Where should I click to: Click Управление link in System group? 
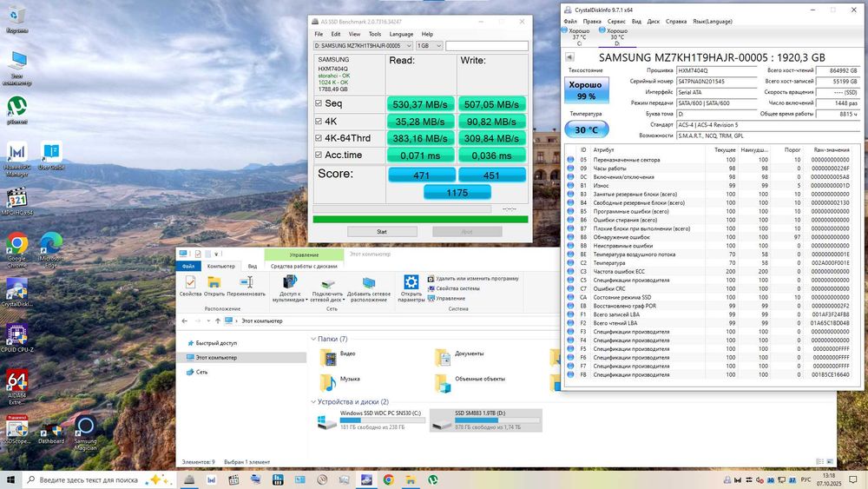click(x=447, y=299)
